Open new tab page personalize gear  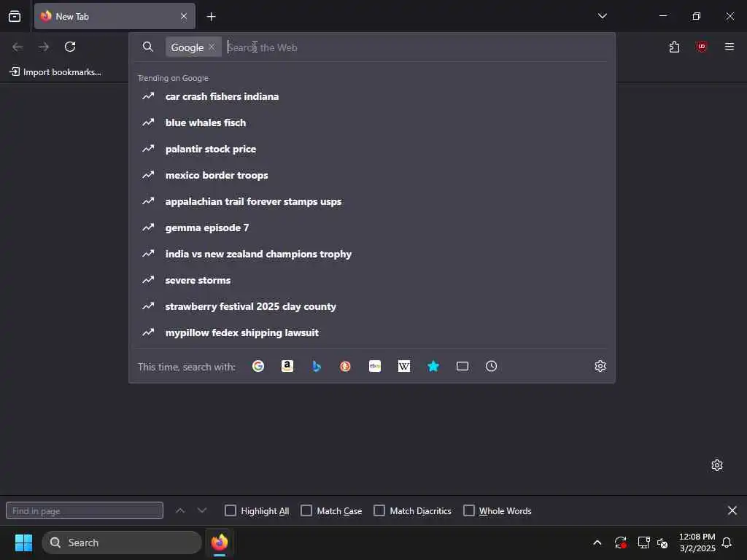point(717,464)
